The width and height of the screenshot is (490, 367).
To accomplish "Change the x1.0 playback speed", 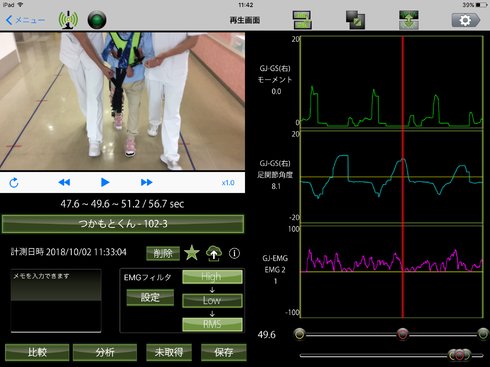I will coord(228,183).
